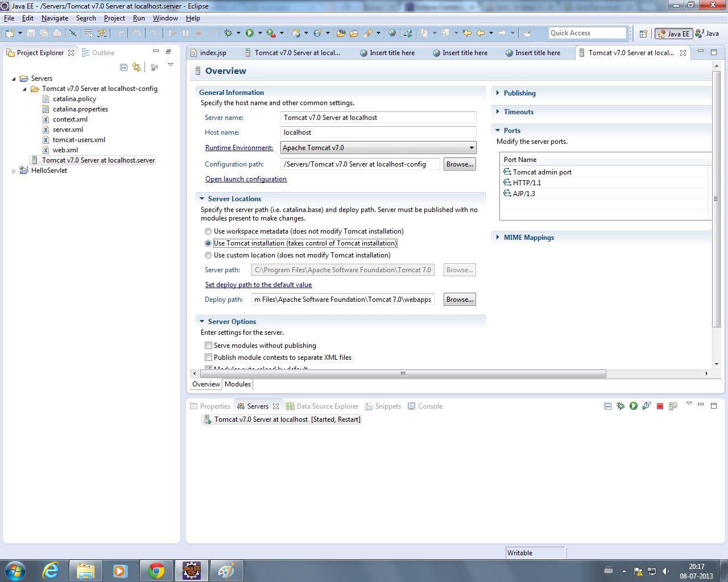This screenshot has height=582, width=728.
Task: Click the Open launch configuration link
Action: pos(246,179)
